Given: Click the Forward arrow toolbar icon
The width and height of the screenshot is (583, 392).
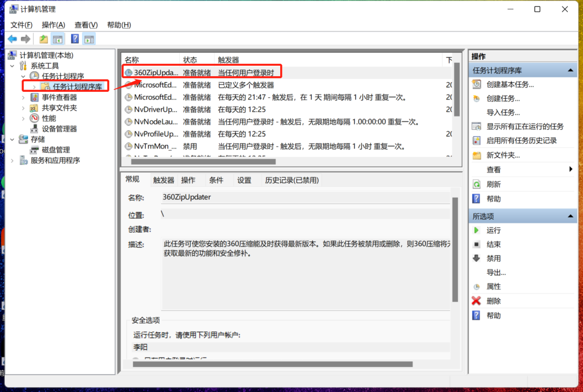Looking at the screenshot, I should click(26, 39).
